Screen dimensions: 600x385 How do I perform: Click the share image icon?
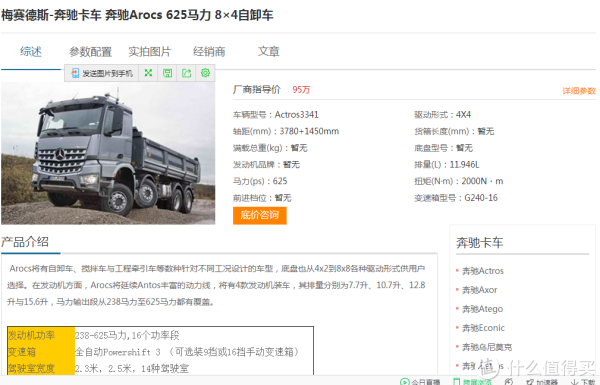(x=186, y=73)
